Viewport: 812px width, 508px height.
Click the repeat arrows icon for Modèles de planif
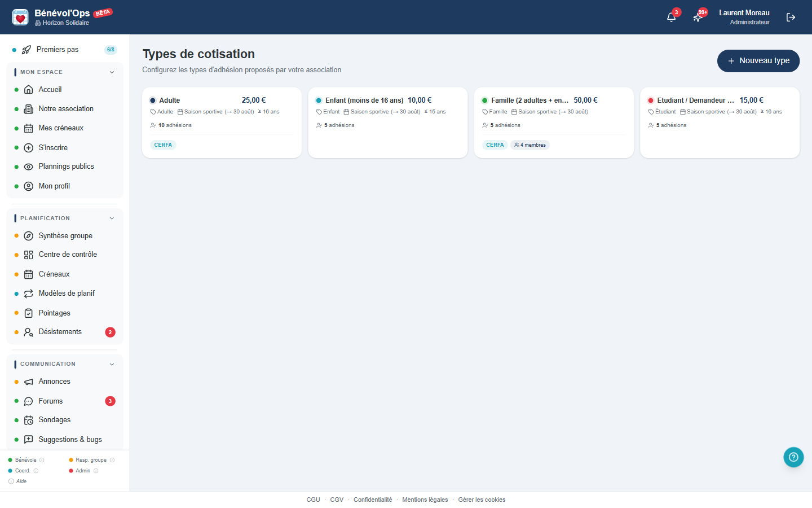[29, 294]
